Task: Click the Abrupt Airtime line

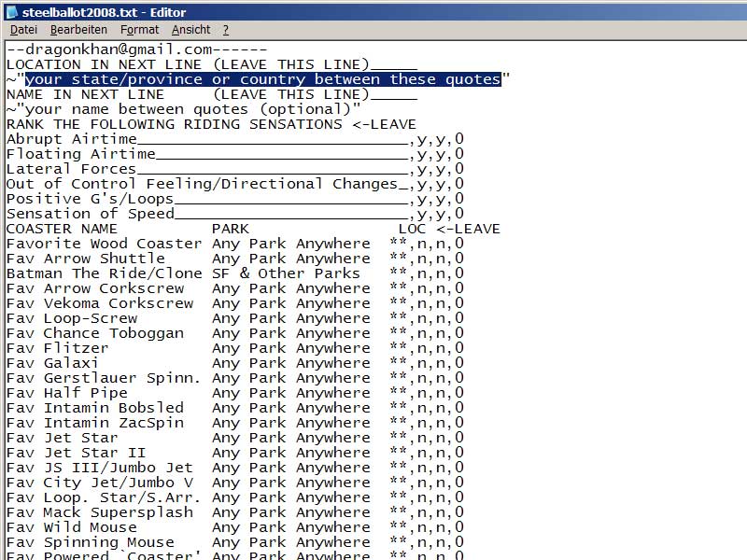Action: coord(72,139)
